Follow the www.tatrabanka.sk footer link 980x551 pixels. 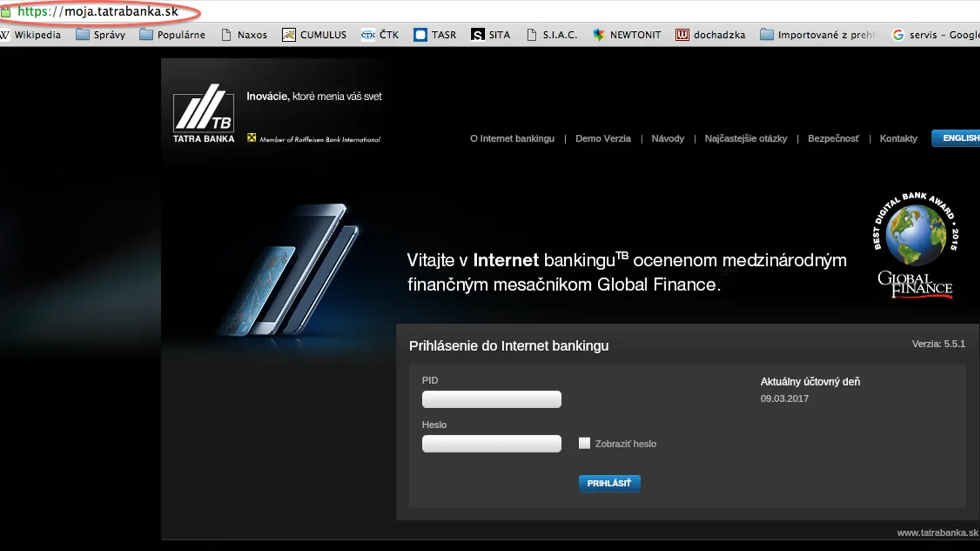pyautogui.click(x=937, y=533)
